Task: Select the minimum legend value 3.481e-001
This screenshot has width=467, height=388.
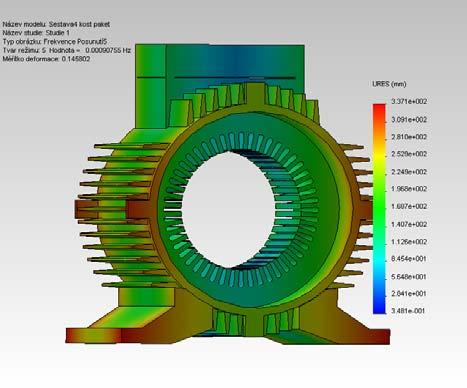Action: (408, 311)
